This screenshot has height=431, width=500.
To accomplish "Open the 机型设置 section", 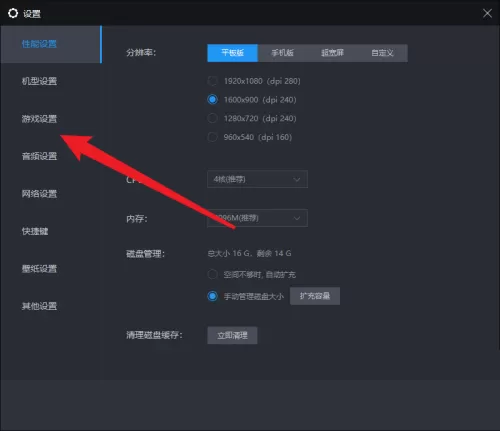I will (39, 81).
